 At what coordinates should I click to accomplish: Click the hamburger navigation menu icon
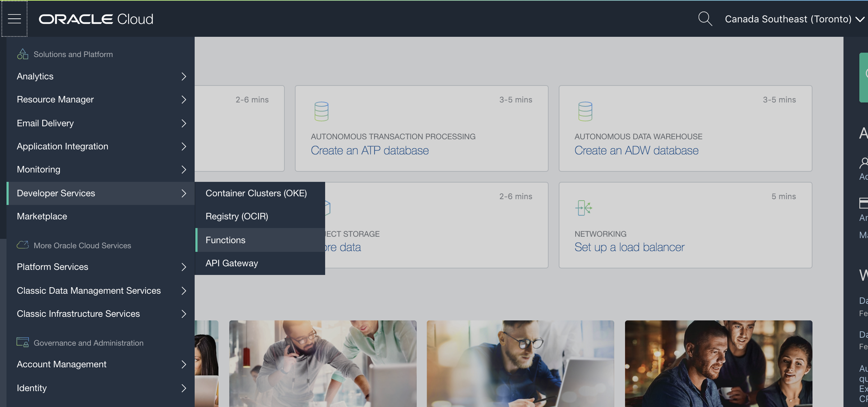[x=14, y=19]
